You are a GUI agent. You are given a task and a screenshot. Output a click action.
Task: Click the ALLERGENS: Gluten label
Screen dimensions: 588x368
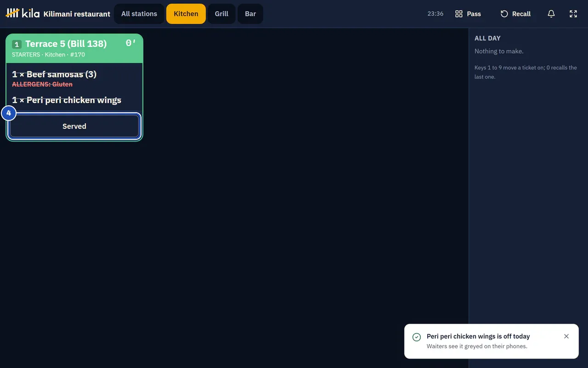(x=42, y=84)
